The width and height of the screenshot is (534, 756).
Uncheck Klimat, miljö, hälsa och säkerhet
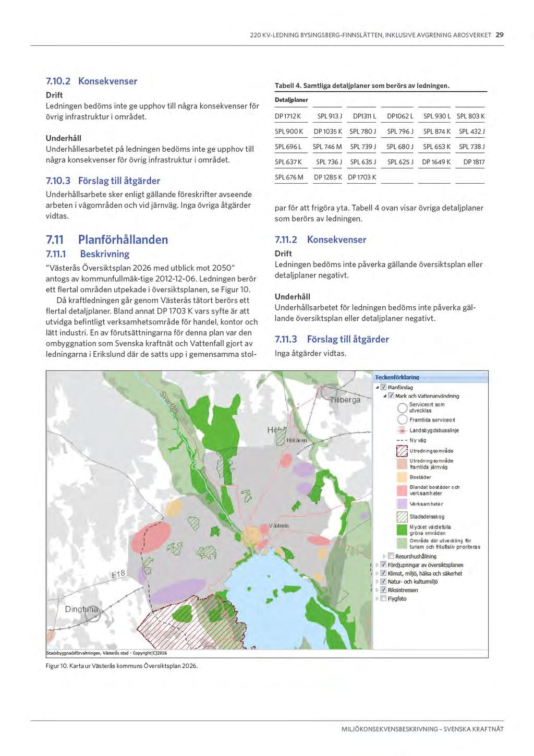[384, 573]
